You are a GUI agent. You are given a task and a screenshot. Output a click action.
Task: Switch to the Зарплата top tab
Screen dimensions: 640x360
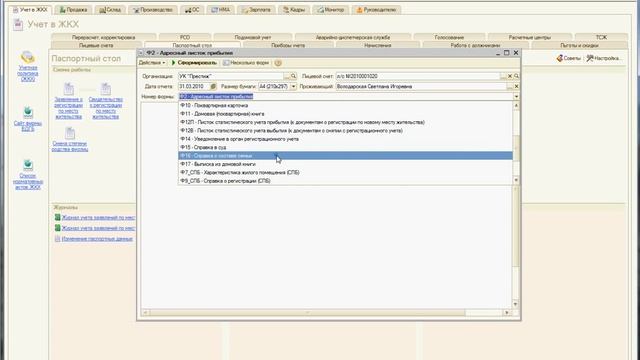(x=256, y=10)
